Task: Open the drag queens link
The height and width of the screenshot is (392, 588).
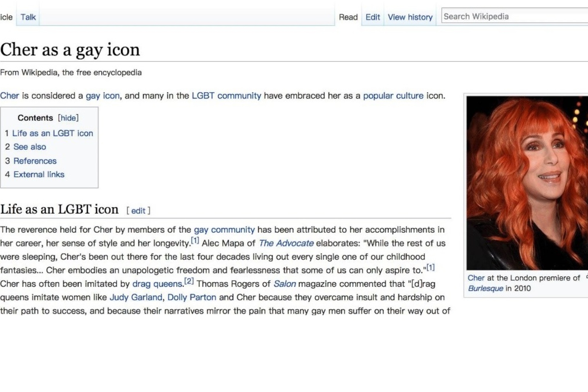Action: tap(157, 284)
